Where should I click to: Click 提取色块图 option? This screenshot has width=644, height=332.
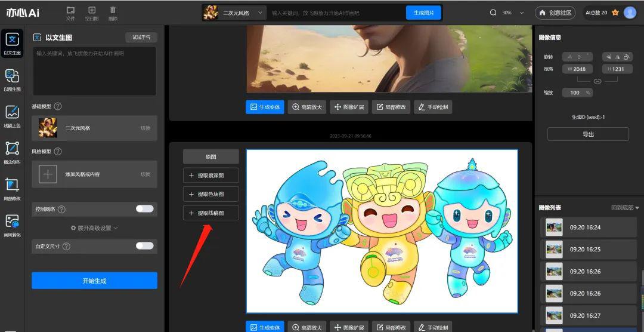pos(210,194)
